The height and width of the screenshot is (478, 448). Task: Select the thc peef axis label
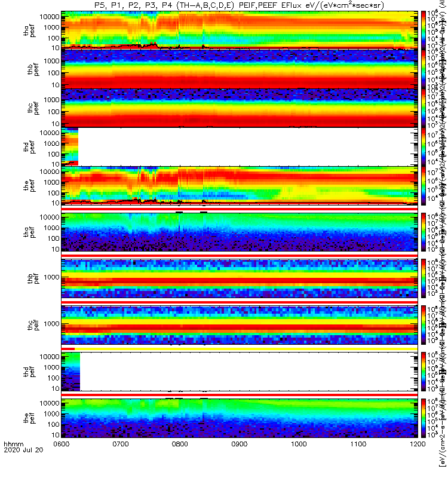(33, 108)
